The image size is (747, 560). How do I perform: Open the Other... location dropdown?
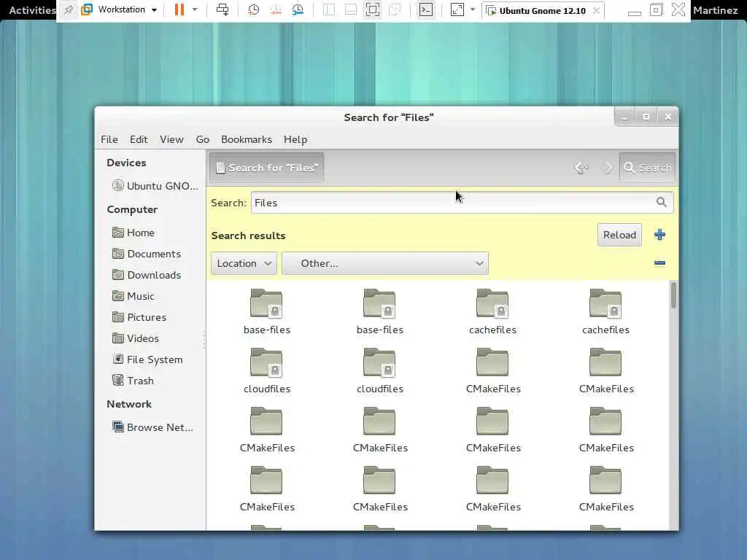(385, 263)
